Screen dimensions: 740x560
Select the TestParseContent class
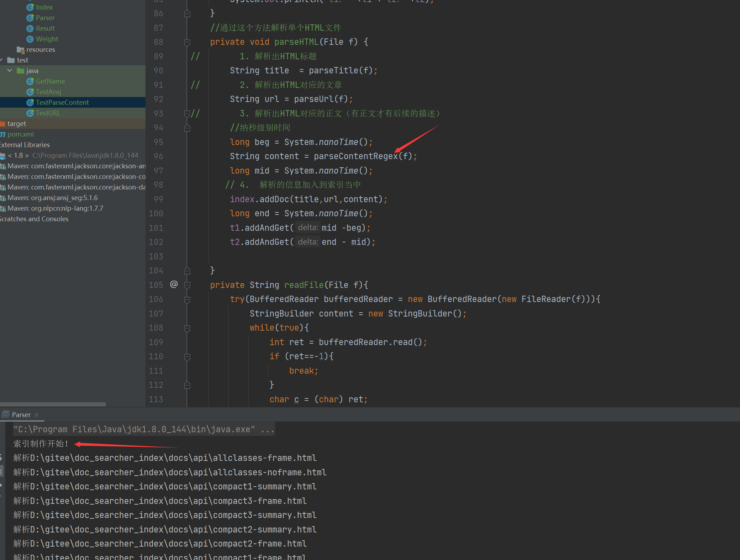(x=62, y=102)
